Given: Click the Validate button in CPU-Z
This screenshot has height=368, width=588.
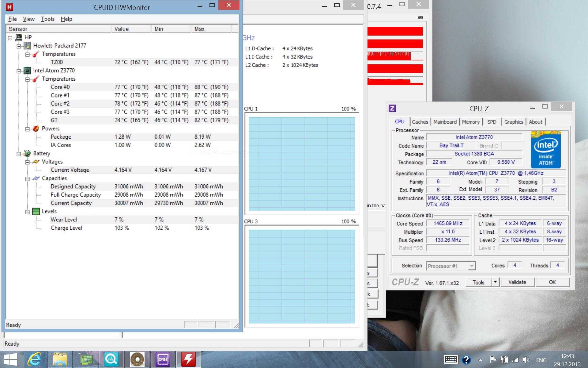Looking at the screenshot, I should (x=517, y=282).
